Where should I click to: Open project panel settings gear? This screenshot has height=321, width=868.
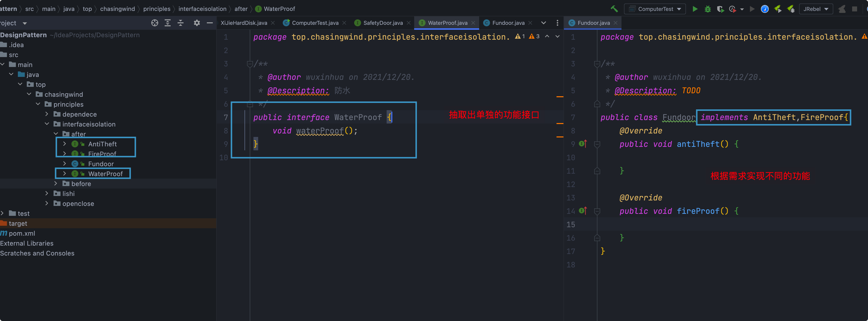point(197,23)
